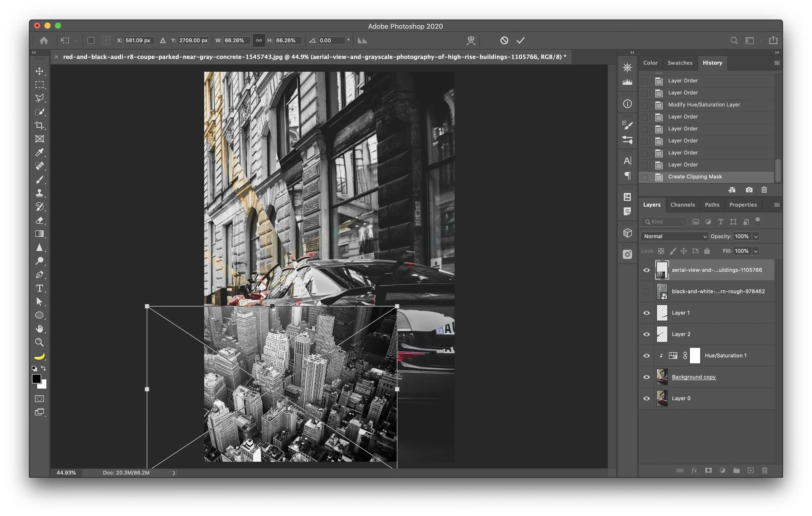Click the foreground color swatch

pos(36,378)
